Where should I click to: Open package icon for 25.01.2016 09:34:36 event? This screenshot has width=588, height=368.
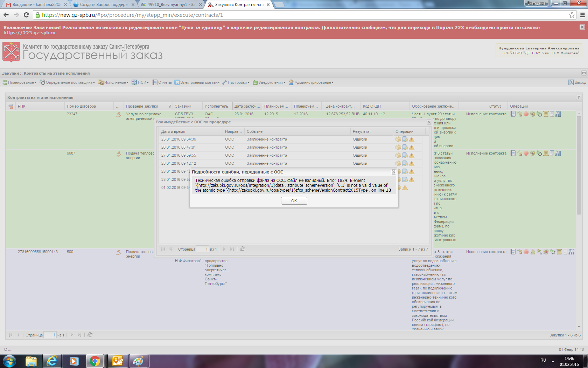coord(398,139)
